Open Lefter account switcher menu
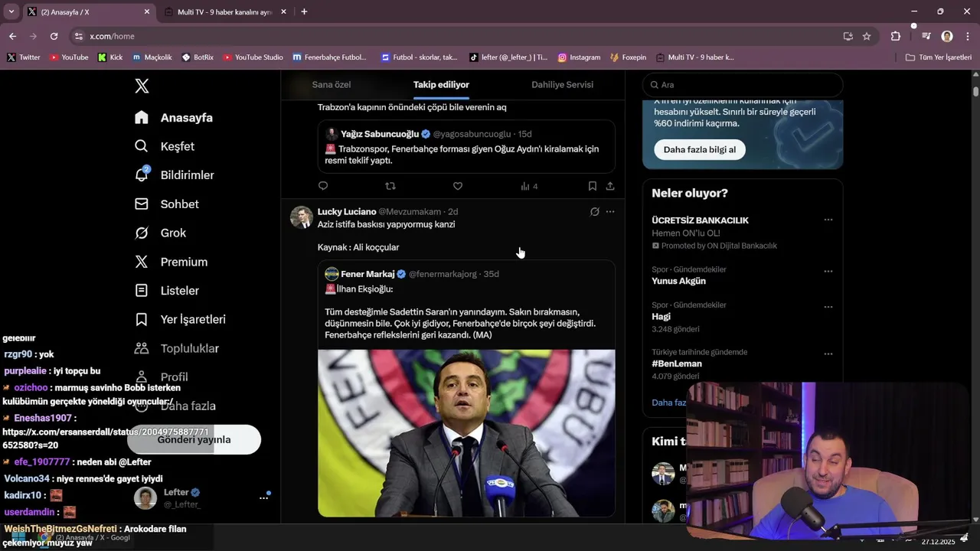The width and height of the screenshot is (980, 551). [x=263, y=497]
